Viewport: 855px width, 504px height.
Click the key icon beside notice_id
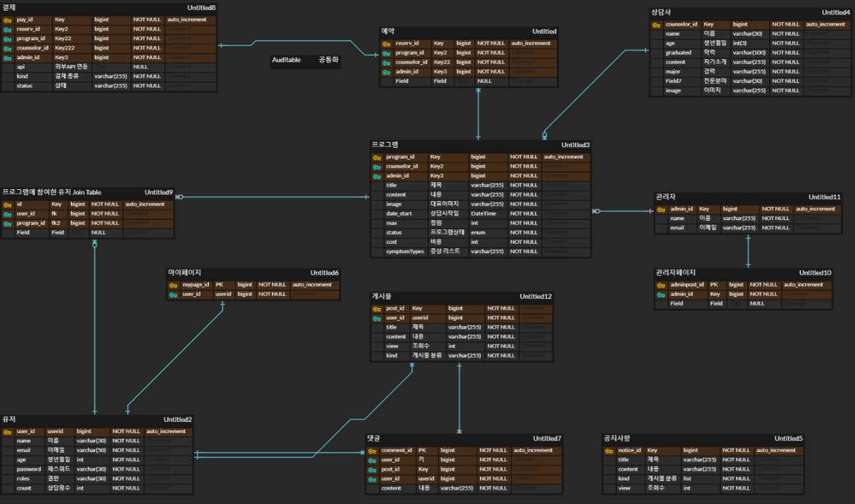click(x=609, y=451)
